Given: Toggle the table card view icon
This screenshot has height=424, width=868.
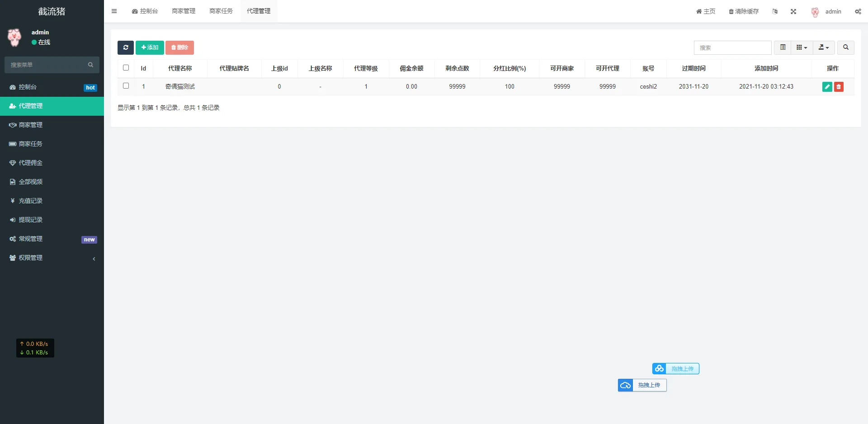Looking at the screenshot, I should tap(783, 47).
